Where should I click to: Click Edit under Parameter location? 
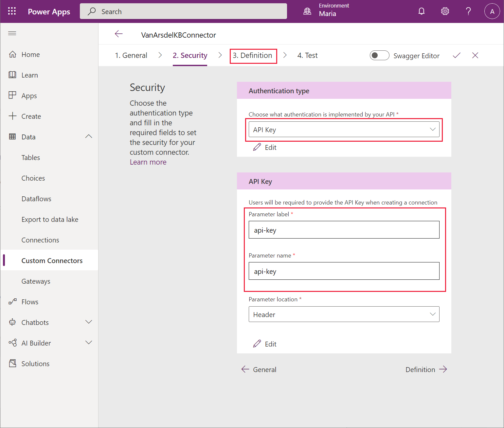tap(265, 344)
